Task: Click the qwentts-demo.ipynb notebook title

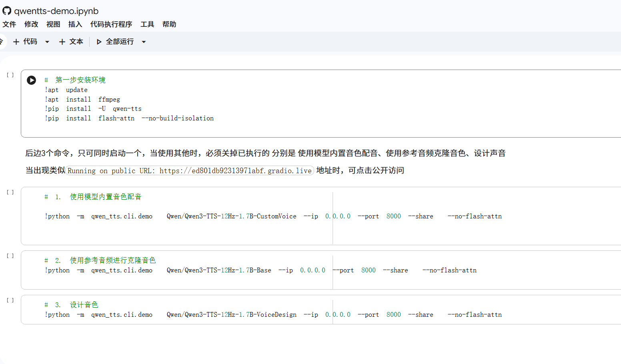Action: (x=56, y=11)
